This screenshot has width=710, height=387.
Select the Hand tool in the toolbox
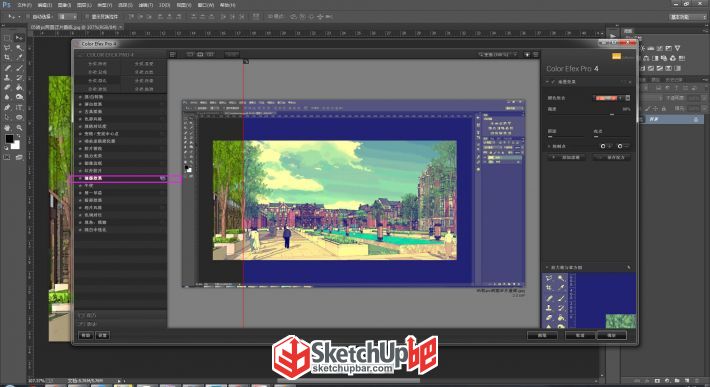pyautogui.click(x=7, y=128)
